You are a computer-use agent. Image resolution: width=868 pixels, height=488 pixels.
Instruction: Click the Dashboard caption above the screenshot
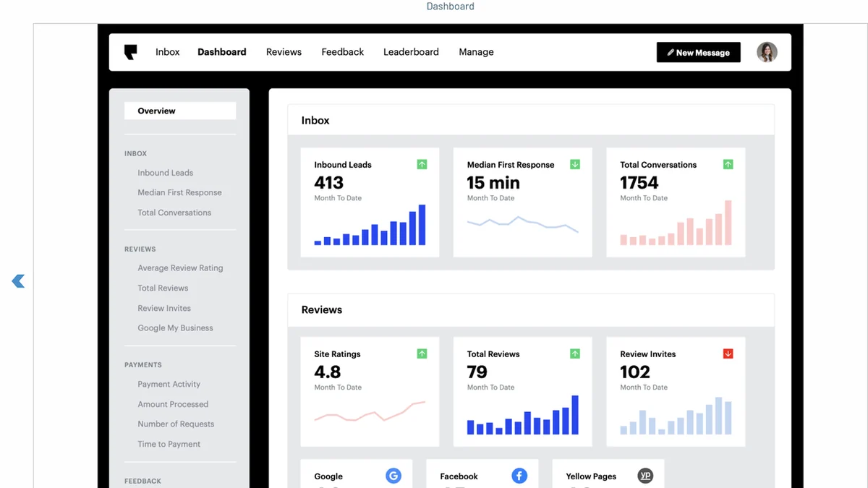[x=450, y=7]
